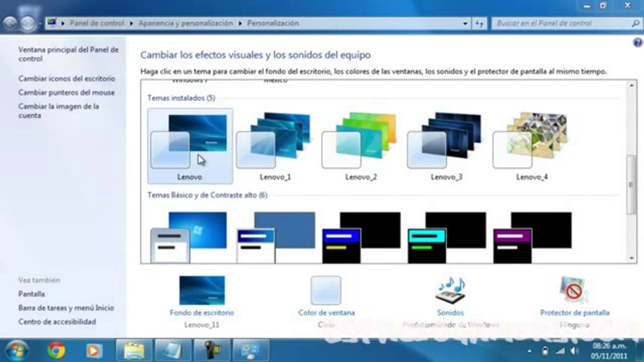Open Cambiar punteros del mouse link
This screenshot has height=362, width=644.
click(x=66, y=93)
